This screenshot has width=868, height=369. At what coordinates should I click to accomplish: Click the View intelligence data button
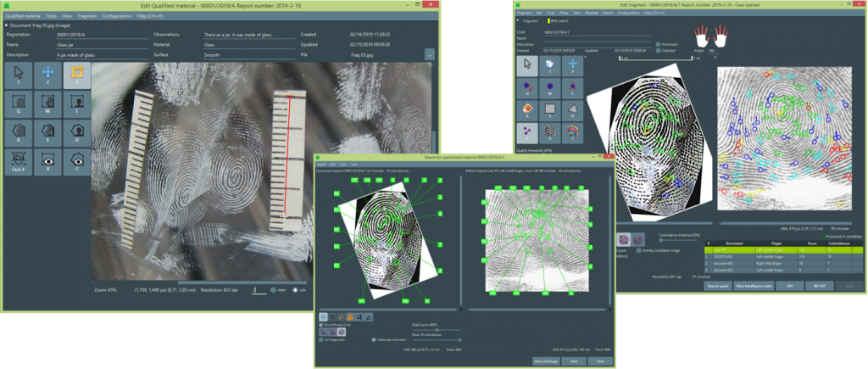tap(754, 286)
